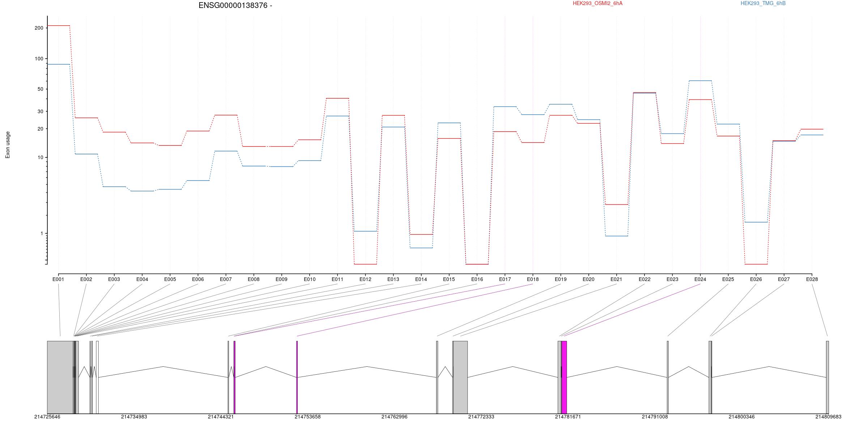The width and height of the screenshot is (868, 434).
Task: Click the y-axis tick value 50
Action: pos(40,89)
